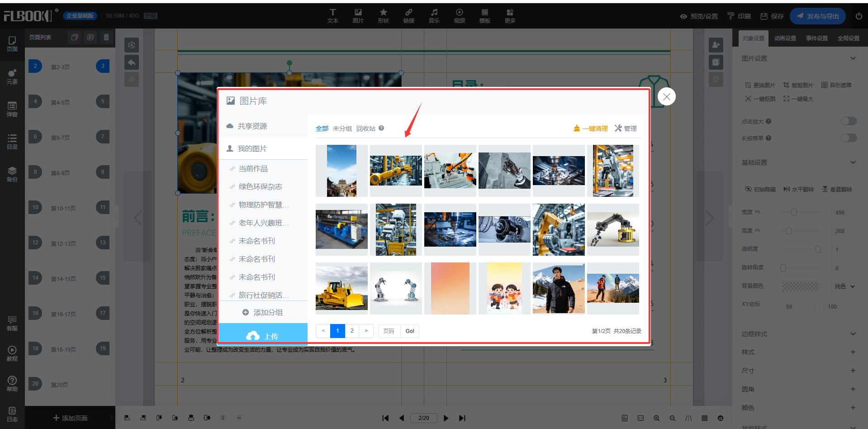Open the 背景颜色 纯色 dropdown
The image size is (868, 429).
[844, 286]
